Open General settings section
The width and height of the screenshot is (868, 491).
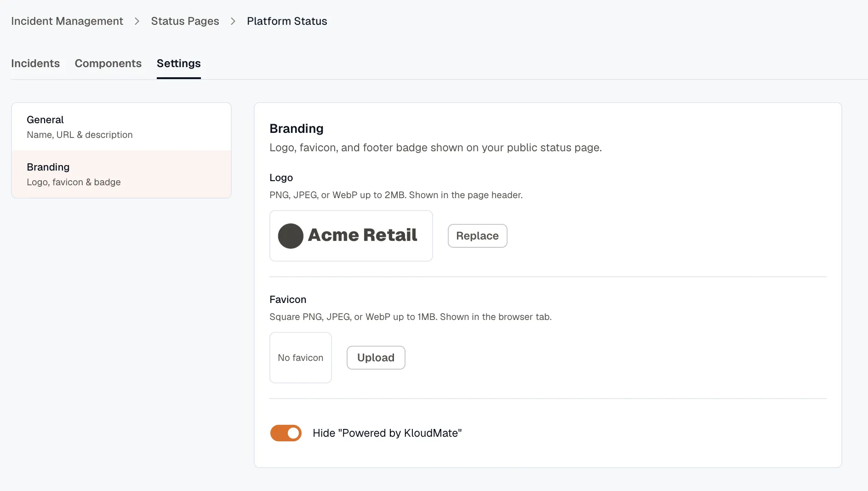[121, 127]
